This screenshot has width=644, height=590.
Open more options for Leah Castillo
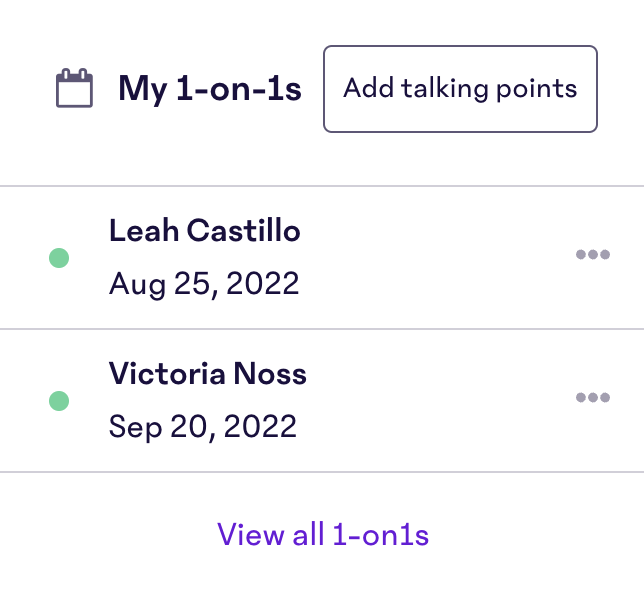[x=593, y=255]
